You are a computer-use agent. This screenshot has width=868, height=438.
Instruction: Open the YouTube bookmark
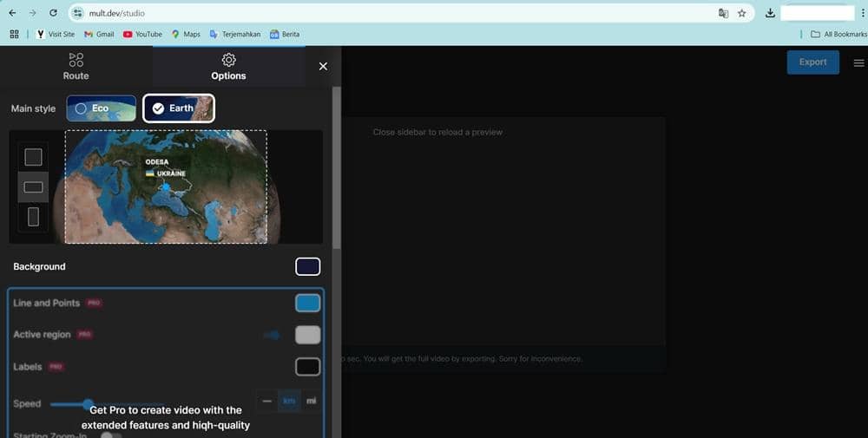(142, 34)
